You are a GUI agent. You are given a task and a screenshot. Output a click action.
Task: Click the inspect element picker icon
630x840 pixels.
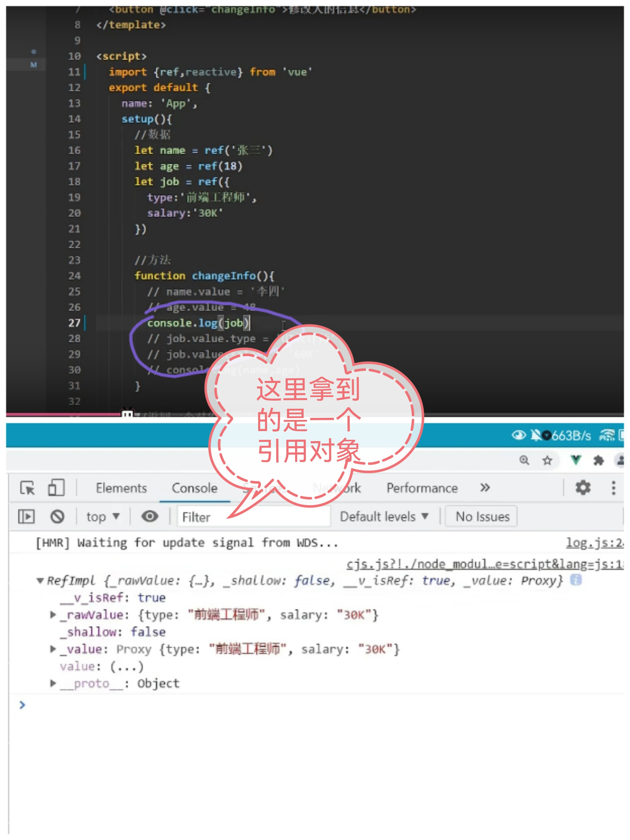(x=27, y=488)
